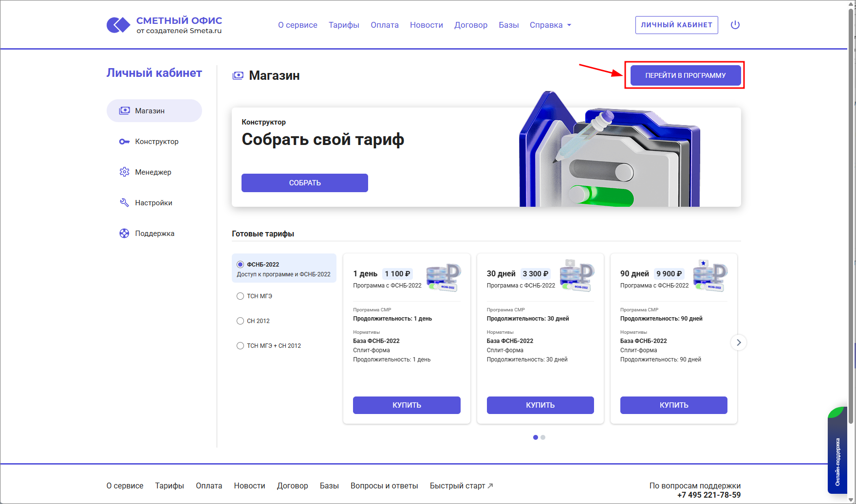Click the Новости footer link

pyautogui.click(x=249, y=486)
